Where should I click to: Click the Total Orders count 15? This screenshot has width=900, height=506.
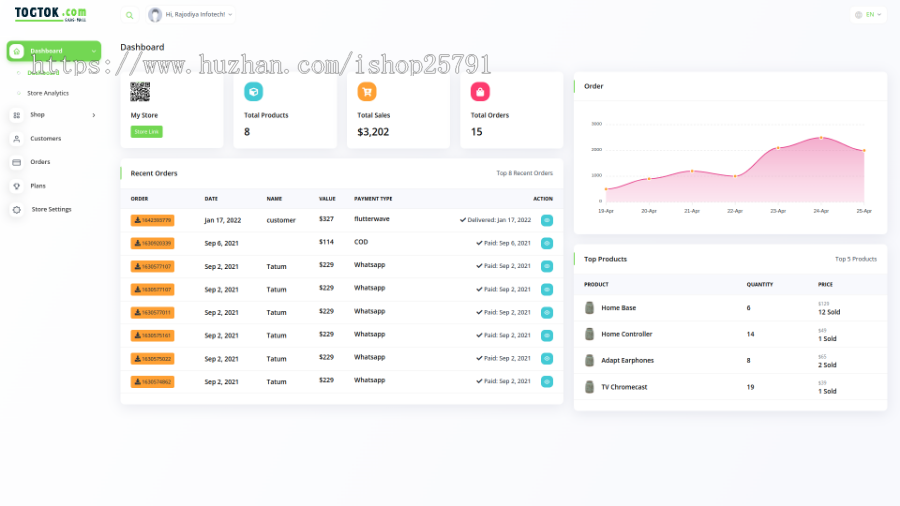[x=476, y=132]
